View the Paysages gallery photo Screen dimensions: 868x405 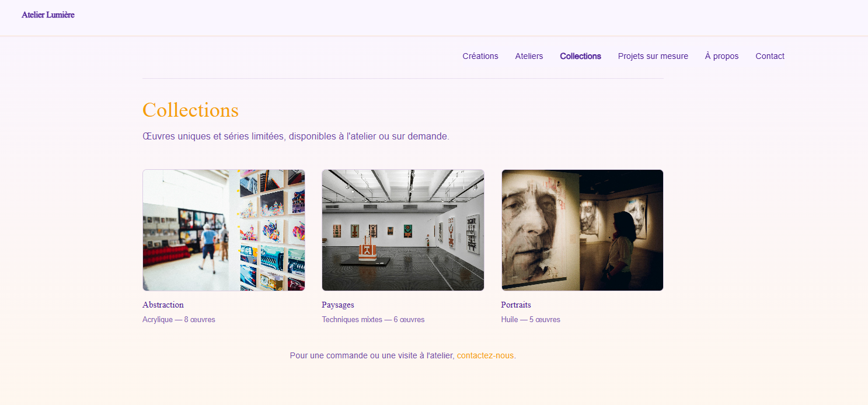pos(403,230)
